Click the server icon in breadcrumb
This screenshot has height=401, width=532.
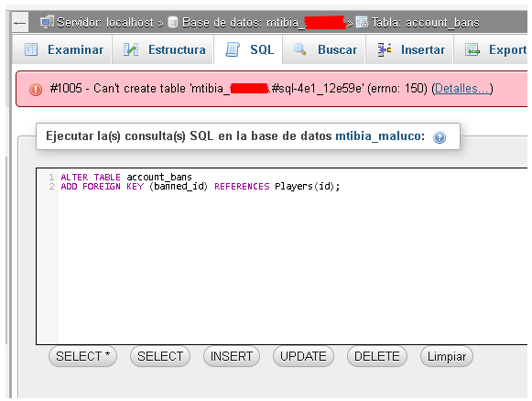[48, 22]
